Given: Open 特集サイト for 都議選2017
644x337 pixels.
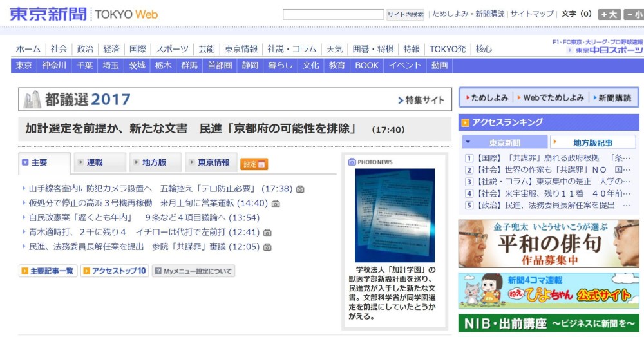Looking at the screenshot, I should tap(421, 100).
